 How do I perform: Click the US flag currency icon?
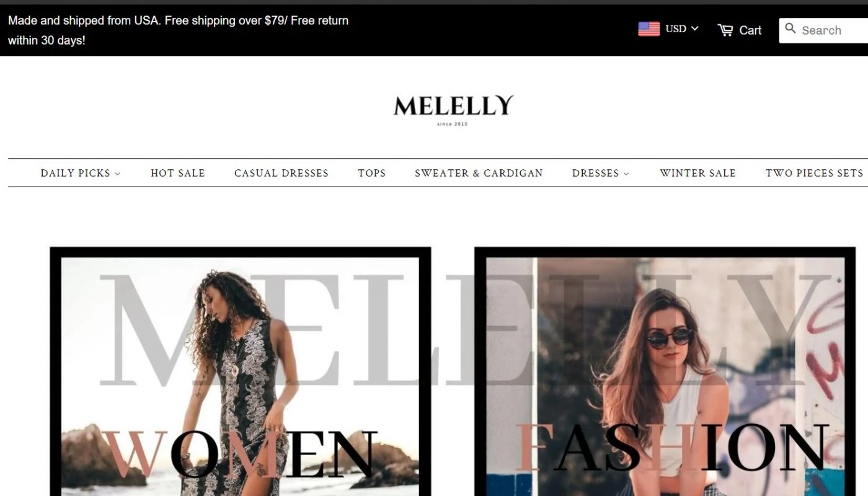(x=649, y=29)
